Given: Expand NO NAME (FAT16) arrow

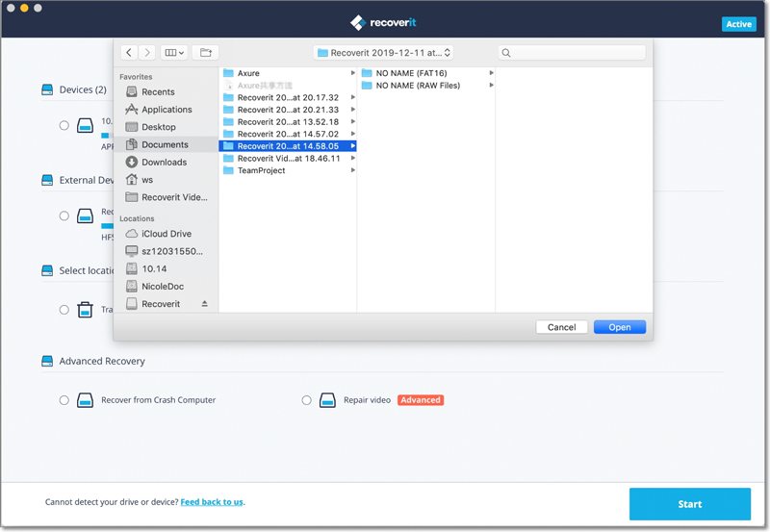Looking at the screenshot, I should click(x=491, y=73).
